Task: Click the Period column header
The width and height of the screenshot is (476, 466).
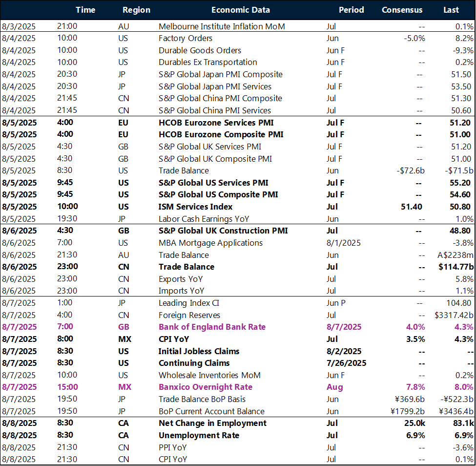Action: pyautogui.click(x=351, y=10)
